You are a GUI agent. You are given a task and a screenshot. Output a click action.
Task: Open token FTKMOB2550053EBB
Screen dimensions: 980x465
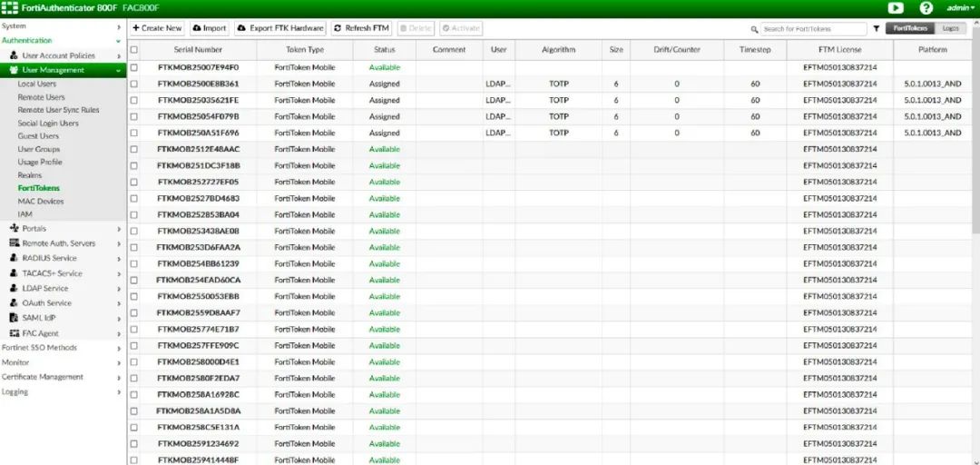tap(198, 297)
